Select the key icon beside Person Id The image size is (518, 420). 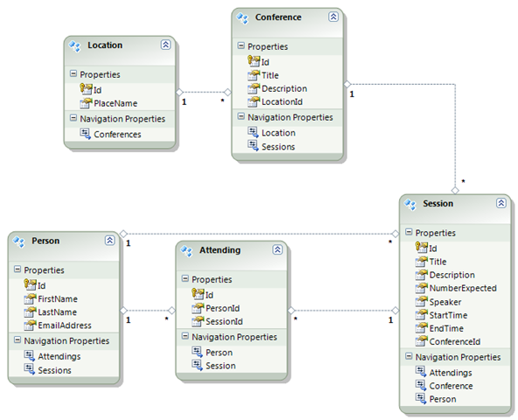pos(30,284)
